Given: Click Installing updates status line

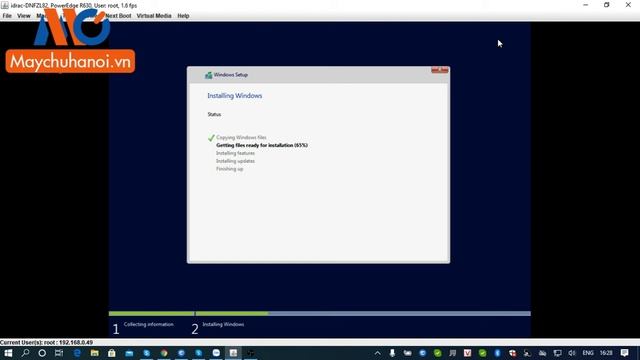Looking at the screenshot, I should (x=236, y=161).
